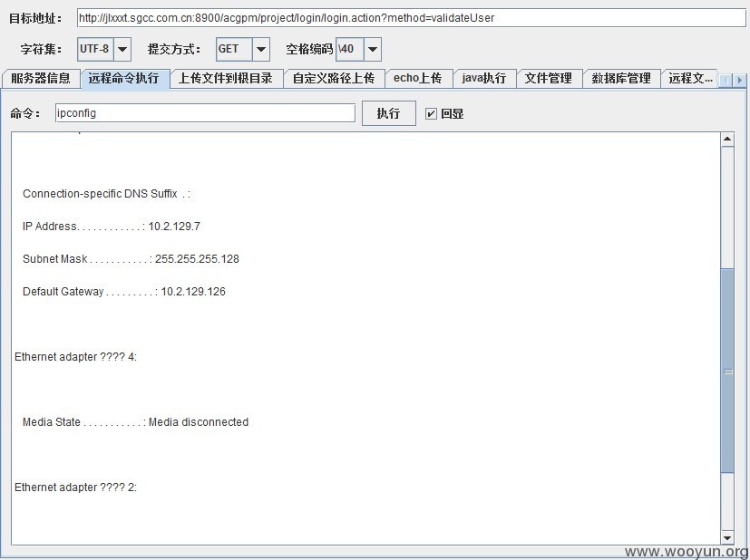Click the output scrollbar down arrow
Screen dimensions: 750x560
[x=727, y=538]
